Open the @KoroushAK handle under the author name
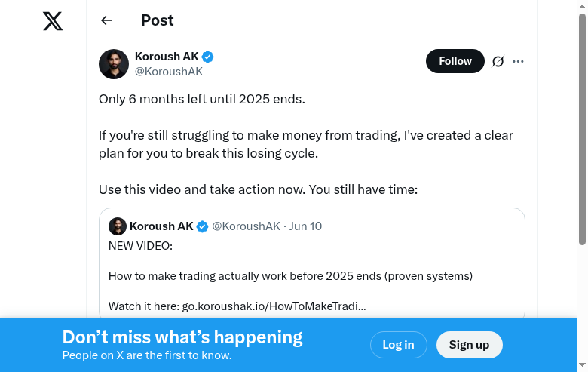 [x=168, y=72]
